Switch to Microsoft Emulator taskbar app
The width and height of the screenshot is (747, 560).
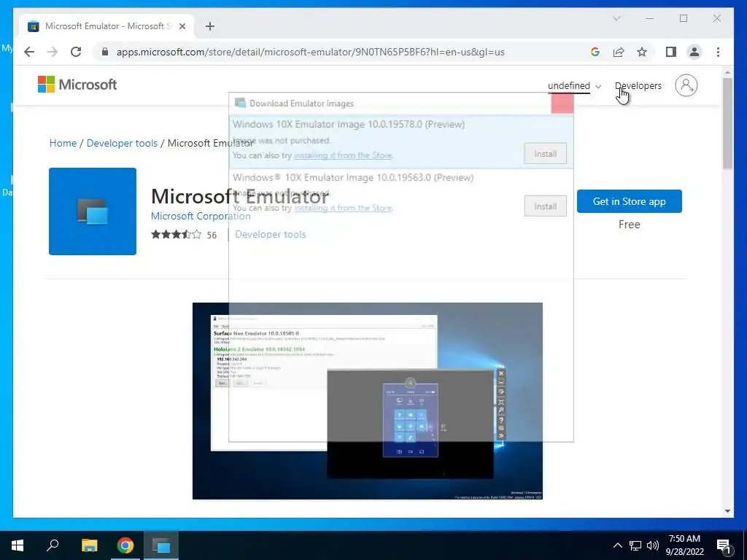161,545
